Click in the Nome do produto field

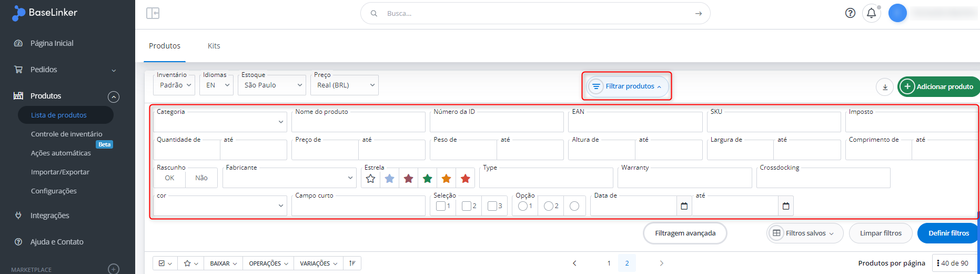[x=358, y=122]
